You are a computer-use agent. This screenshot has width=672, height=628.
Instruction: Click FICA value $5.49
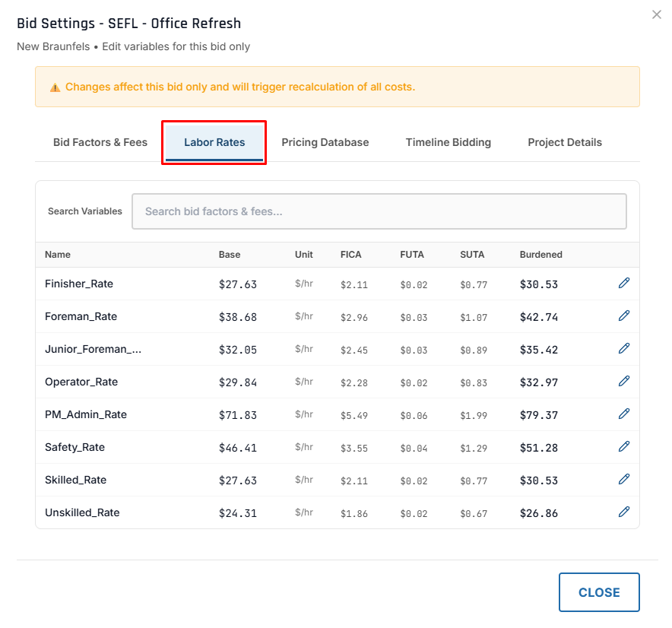[354, 415]
